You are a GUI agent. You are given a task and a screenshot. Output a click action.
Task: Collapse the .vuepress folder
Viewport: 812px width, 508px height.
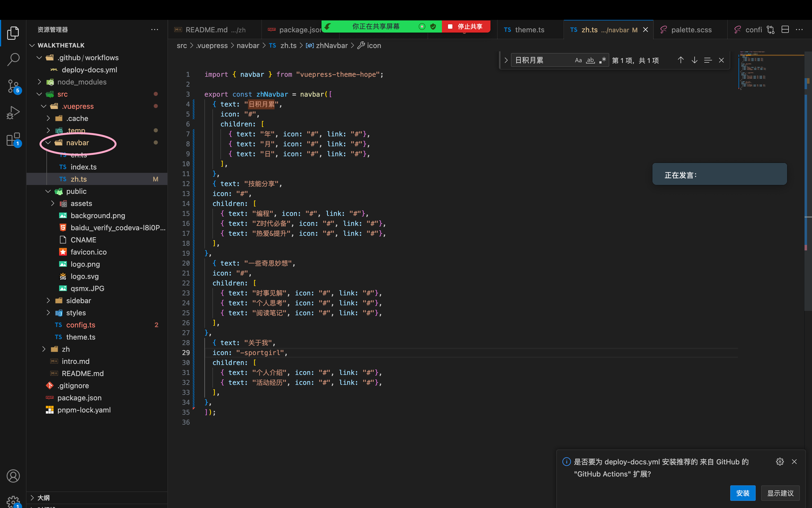tap(44, 106)
